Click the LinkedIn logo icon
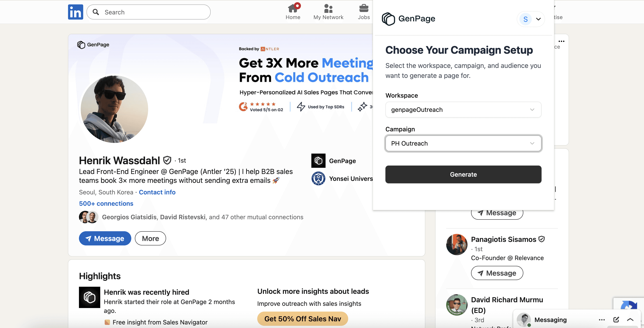This screenshot has width=644, height=328. [75, 12]
